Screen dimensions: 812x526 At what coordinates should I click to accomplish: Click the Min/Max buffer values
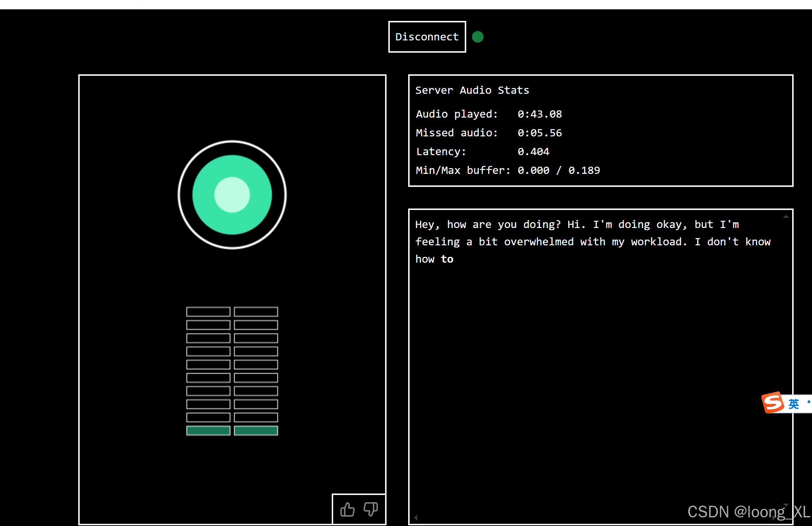click(559, 170)
